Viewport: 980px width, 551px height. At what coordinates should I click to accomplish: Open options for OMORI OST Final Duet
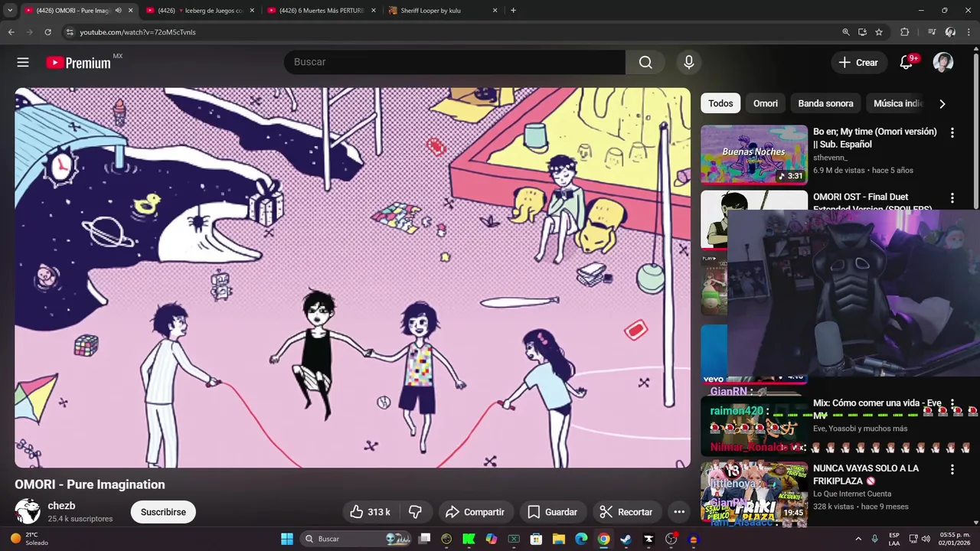coord(952,198)
